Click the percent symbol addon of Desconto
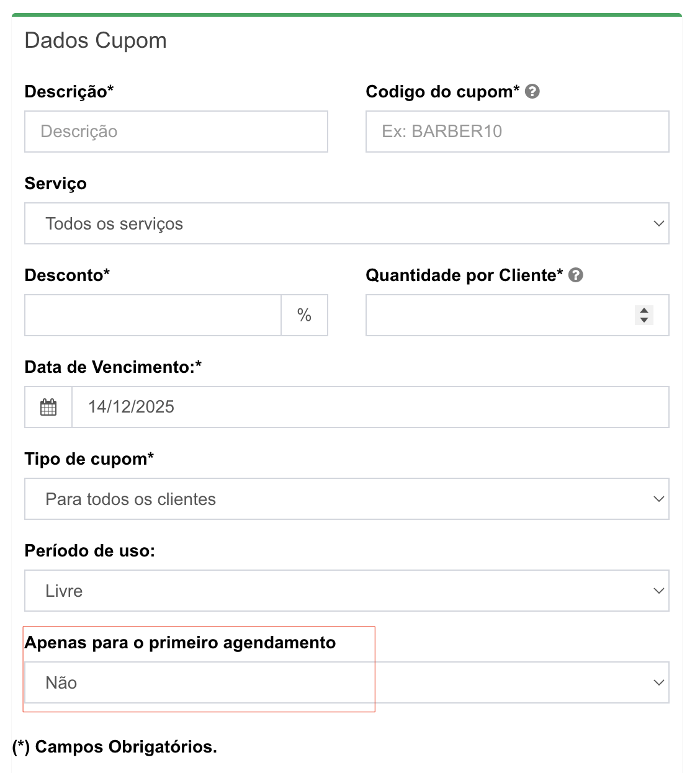This screenshot has height=773, width=700. (x=304, y=315)
